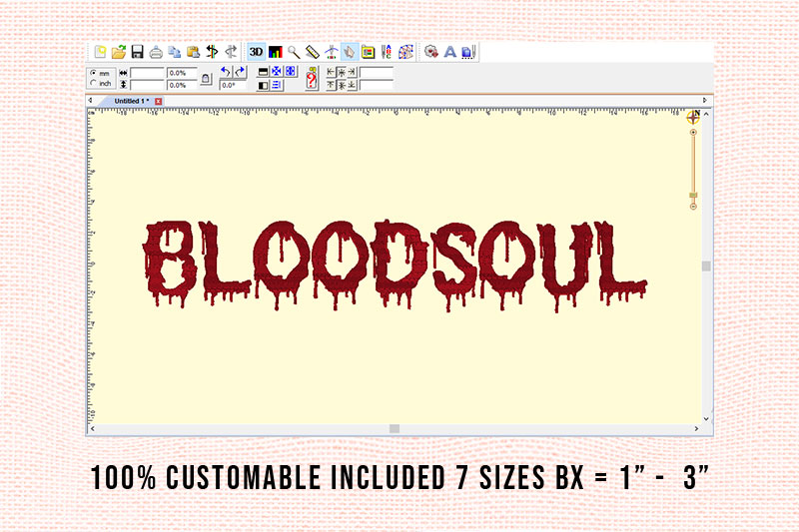
Task: Select the mm units radio button
Action: point(93,73)
